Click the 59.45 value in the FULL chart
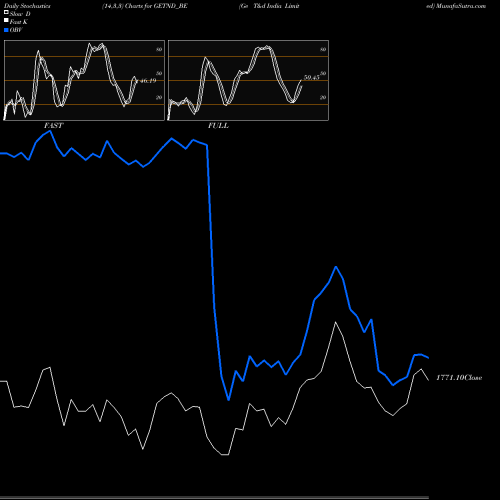Viewport: 500px width, 500px height. coord(312,77)
